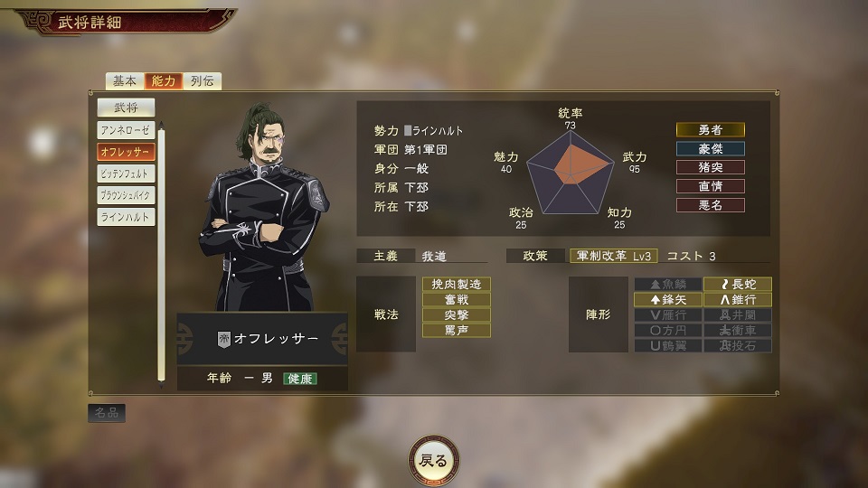868x488 pixels.
Task: Click the 勇者 trait tag
Action: [x=711, y=130]
